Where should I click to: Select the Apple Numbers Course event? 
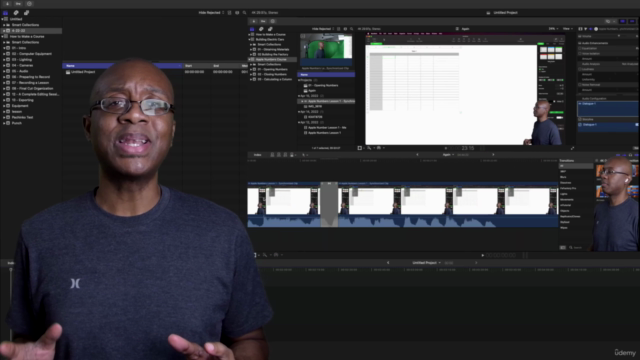tap(271, 60)
